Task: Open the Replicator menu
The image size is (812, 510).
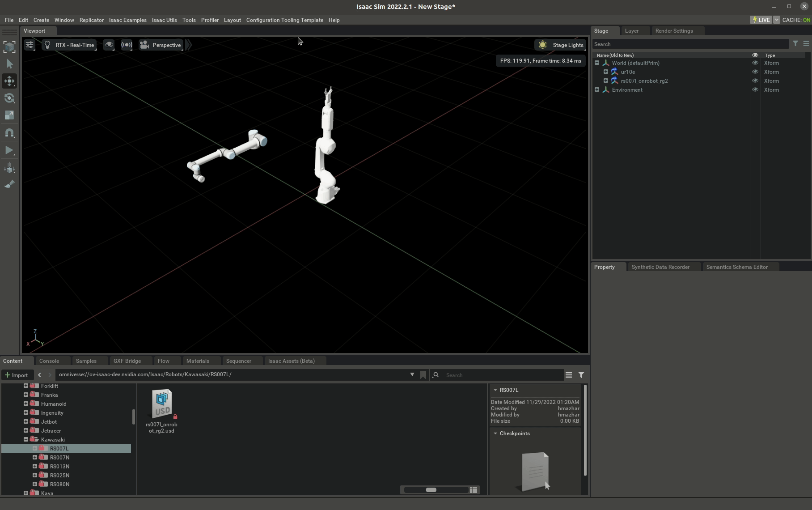Action: click(92, 20)
